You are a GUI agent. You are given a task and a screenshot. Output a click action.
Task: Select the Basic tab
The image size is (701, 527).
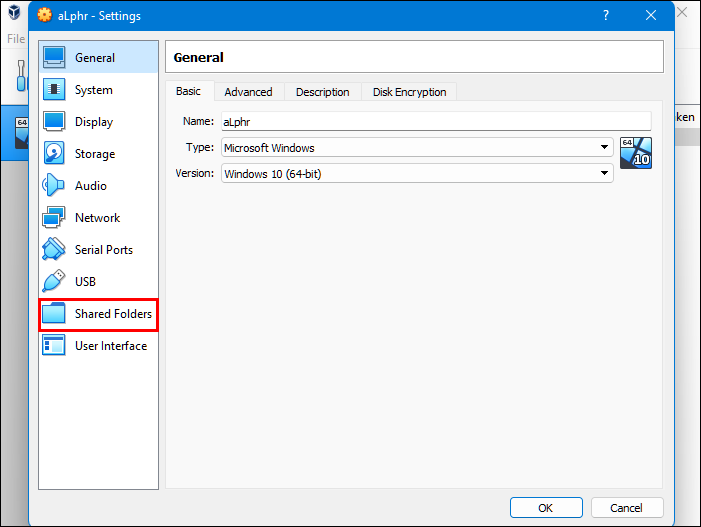click(188, 91)
